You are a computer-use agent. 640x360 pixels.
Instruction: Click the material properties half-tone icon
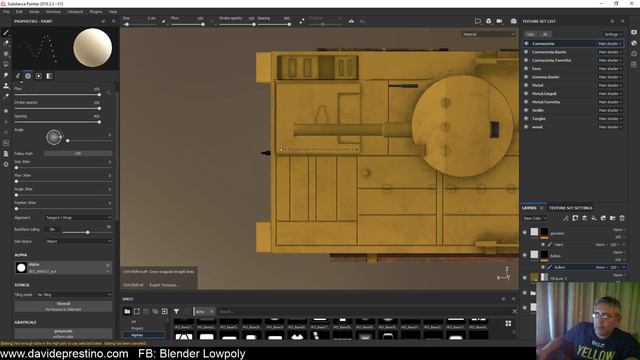point(49,76)
